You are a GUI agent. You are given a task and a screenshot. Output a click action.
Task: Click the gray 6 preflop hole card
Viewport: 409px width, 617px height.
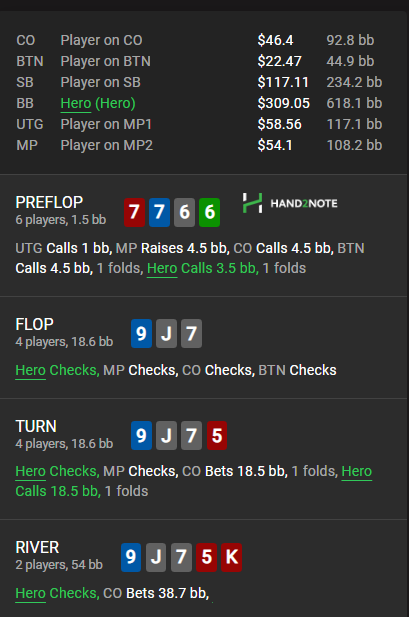pyautogui.click(x=185, y=212)
